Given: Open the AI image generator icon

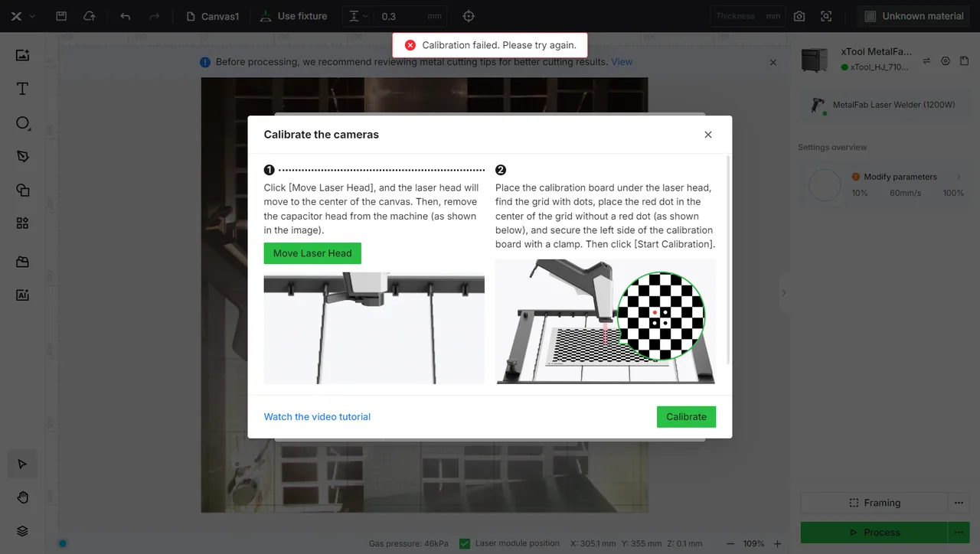Looking at the screenshot, I should [x=22, y=295].
